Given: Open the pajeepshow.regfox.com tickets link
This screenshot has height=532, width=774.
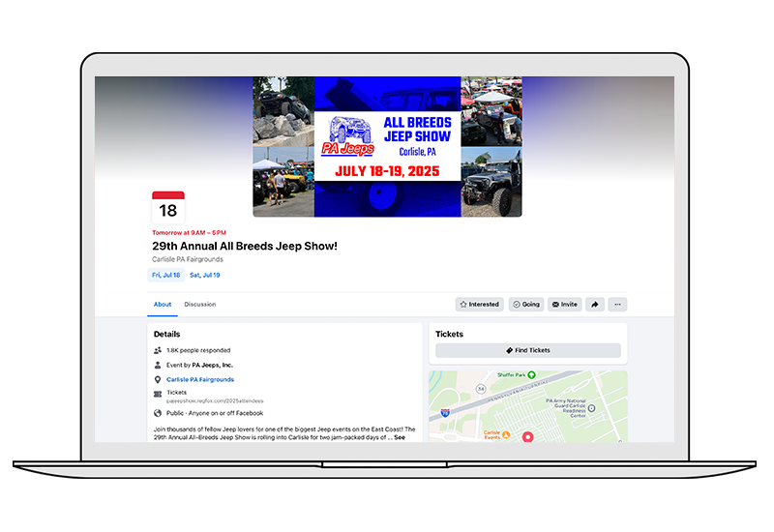Looking at the screenshot, I should pos(215,401).
